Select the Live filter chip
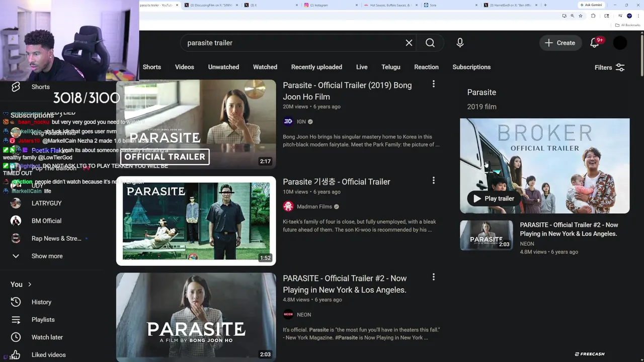 tap(362, 67)
